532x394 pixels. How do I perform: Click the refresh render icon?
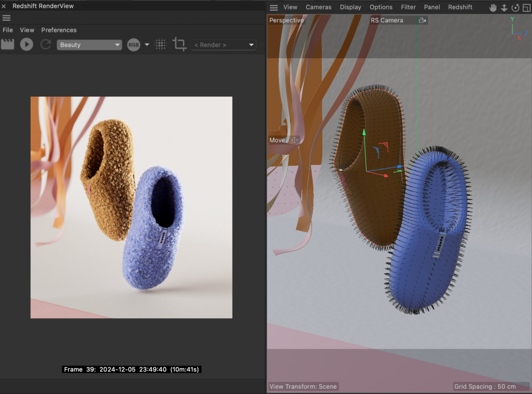46,44
